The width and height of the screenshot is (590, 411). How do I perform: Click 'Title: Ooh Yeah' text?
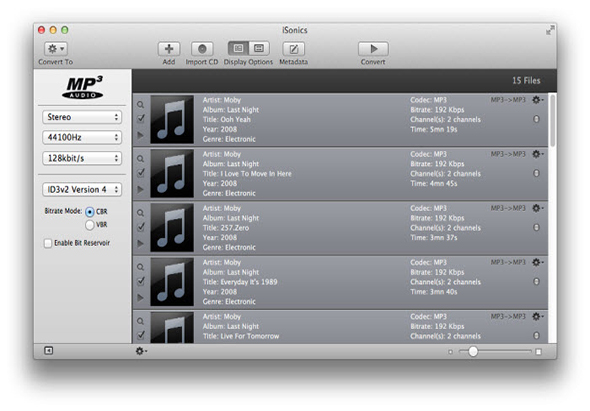point(227,120)
